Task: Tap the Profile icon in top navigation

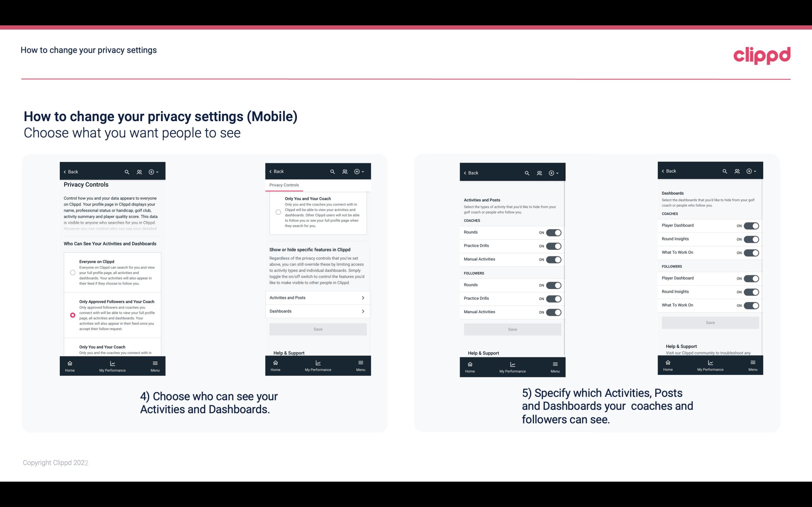Action: (x=140, y=172)
